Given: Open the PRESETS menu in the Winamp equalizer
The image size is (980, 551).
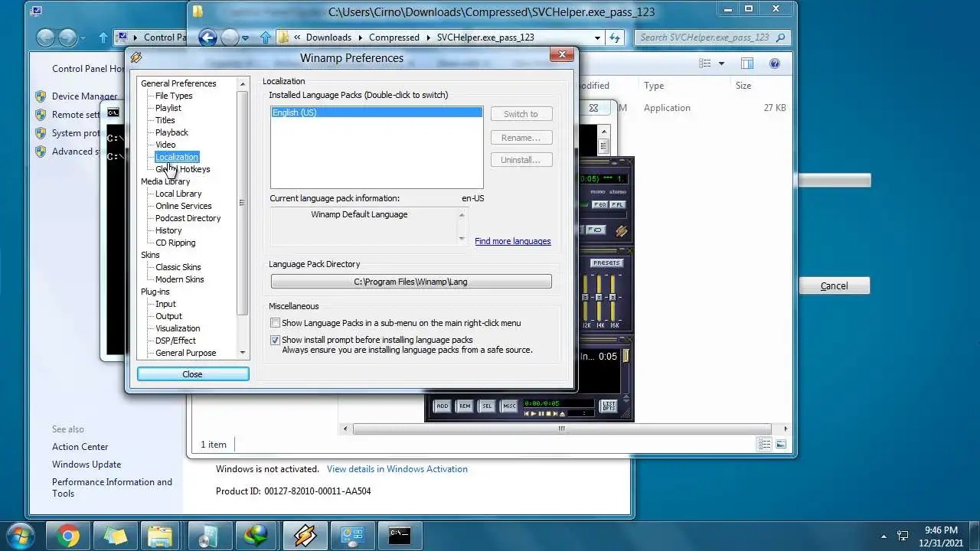Looking at the screenshot, I should pyautogui.click(x=606, y=262).
